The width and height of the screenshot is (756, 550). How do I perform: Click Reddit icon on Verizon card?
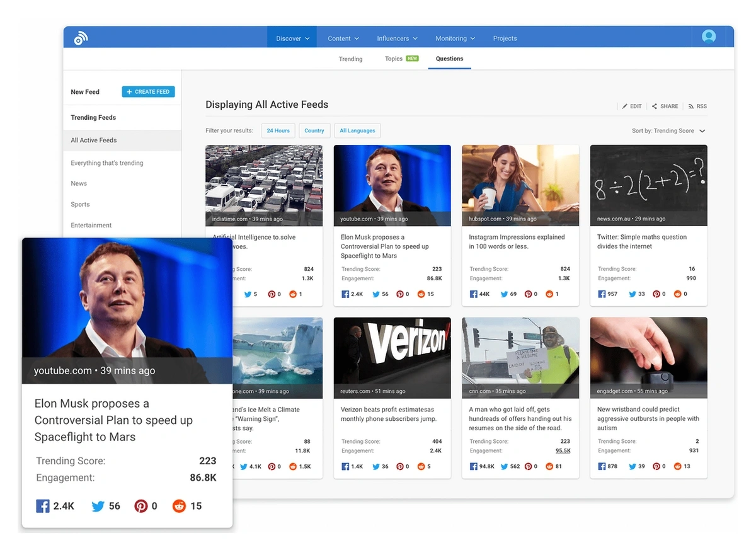click(x=421, y=467)
